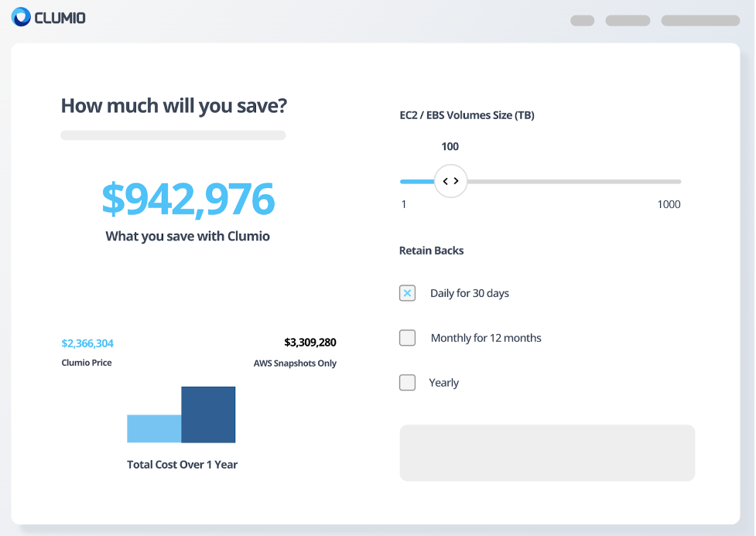Select the second navigation item top right
The width and height of the screenshot is (756, 536).
pos(628,20)
